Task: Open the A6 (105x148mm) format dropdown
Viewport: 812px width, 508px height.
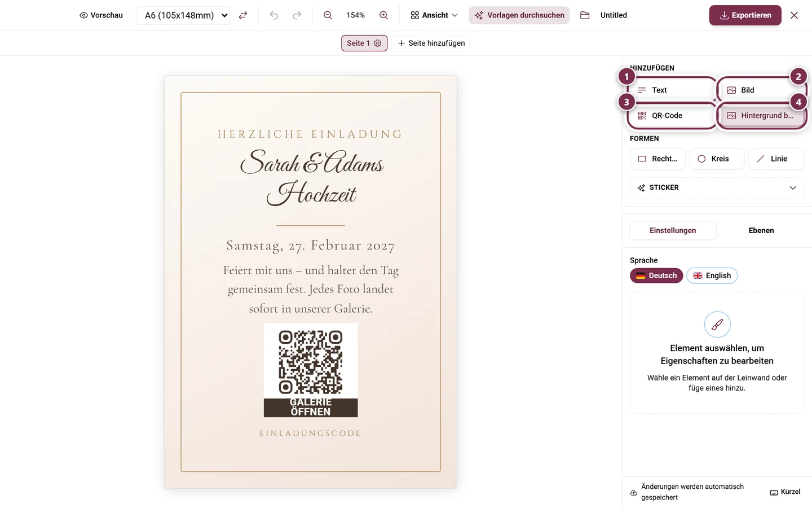Action: point(184,15)
